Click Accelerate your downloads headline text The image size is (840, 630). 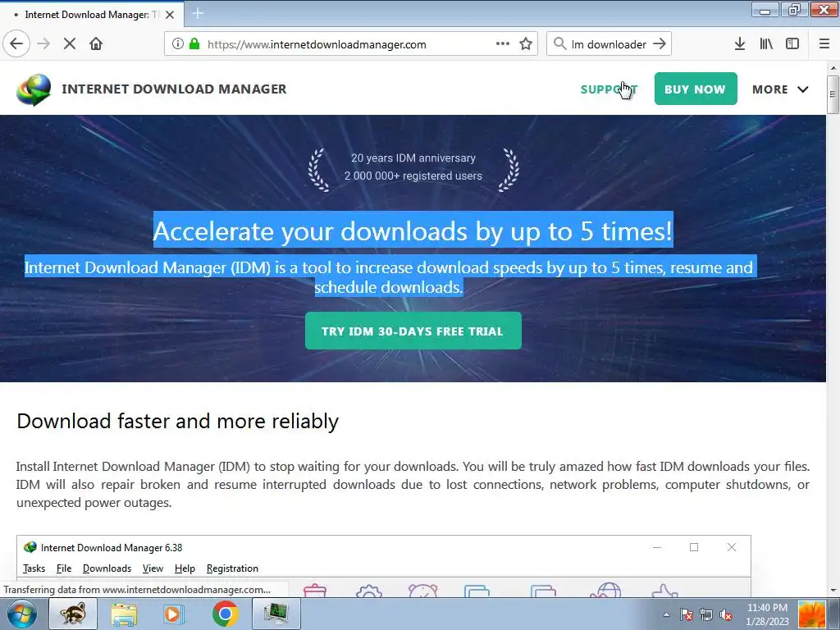[x=413, y=231]
